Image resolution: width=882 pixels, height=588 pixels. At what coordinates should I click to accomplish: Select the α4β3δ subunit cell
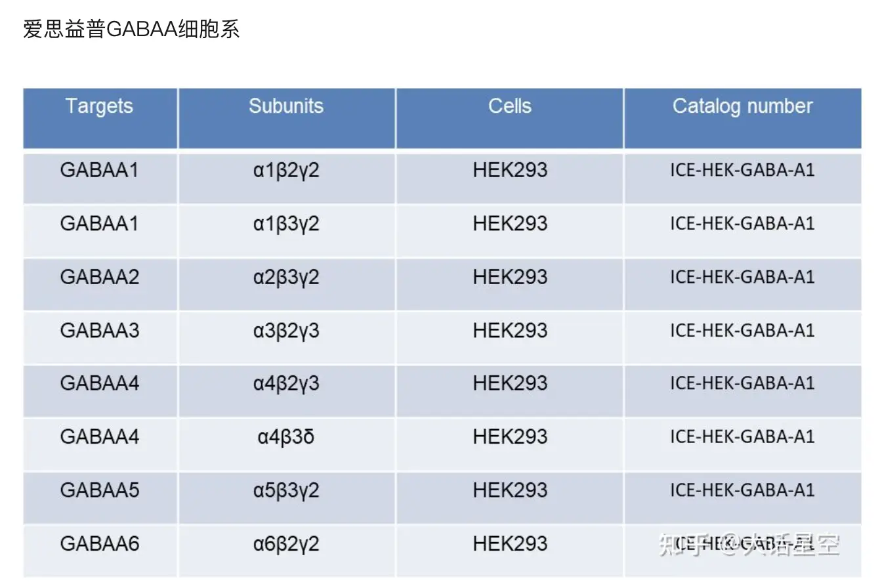(286, 444)
